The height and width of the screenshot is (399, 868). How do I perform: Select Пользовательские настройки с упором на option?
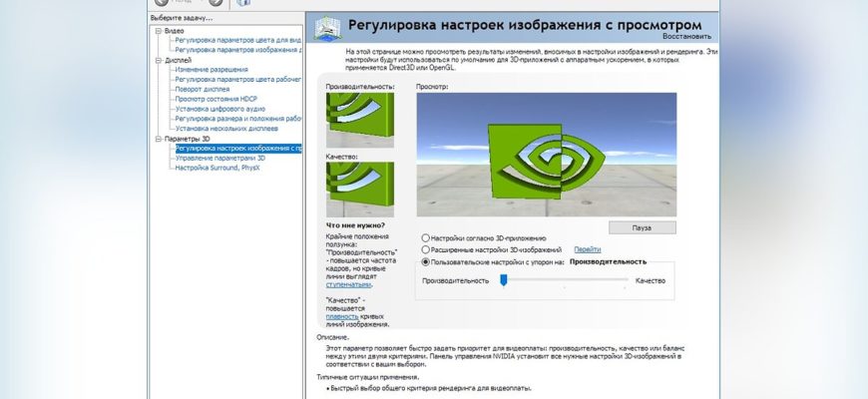(x=425, y=261)
